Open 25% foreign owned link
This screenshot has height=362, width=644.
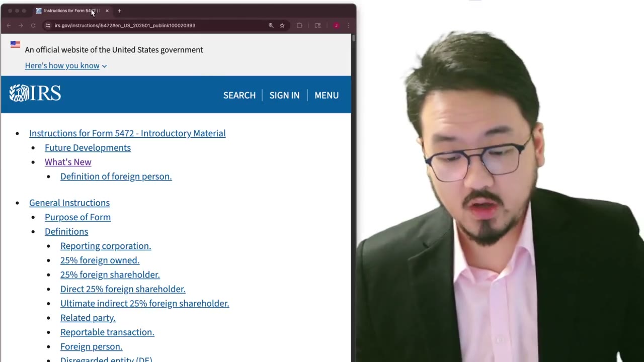(100, 260)
